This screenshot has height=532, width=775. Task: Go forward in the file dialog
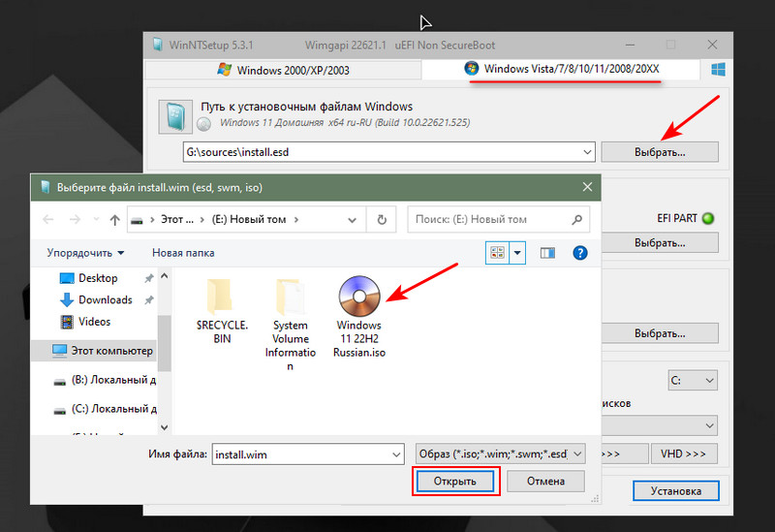point(75,220)
